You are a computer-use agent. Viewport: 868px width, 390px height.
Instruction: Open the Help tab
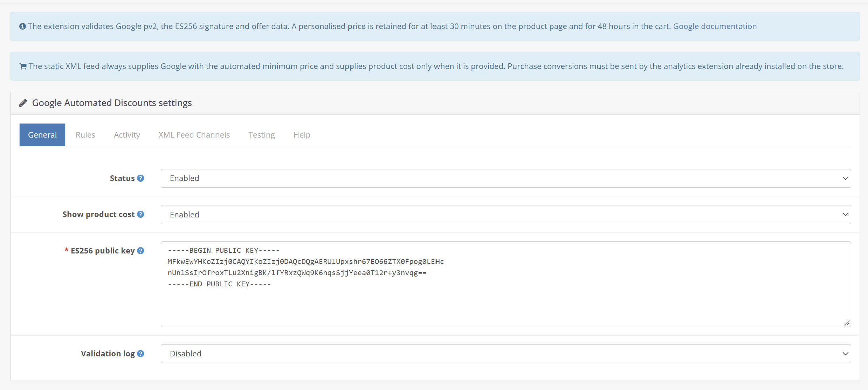tap(302, 135)
